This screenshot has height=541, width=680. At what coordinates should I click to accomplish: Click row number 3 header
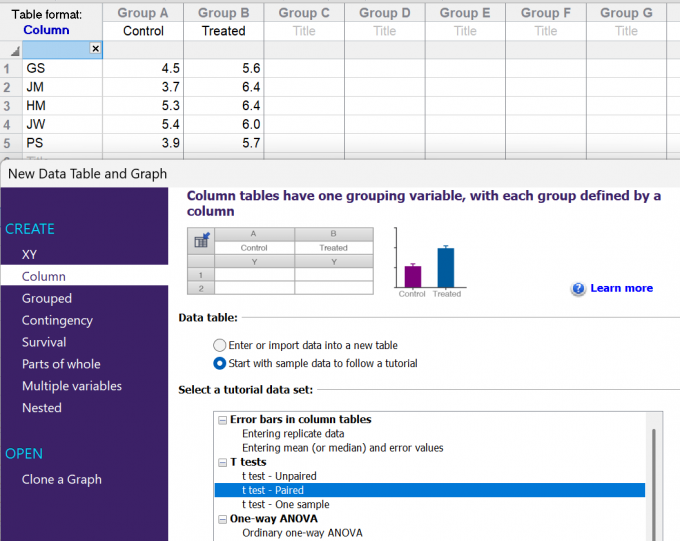point(11,106)
